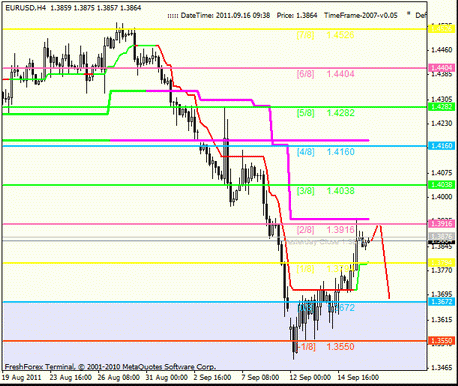
Task: Click the green [5/8] level label
Action: tap(305, 113)
